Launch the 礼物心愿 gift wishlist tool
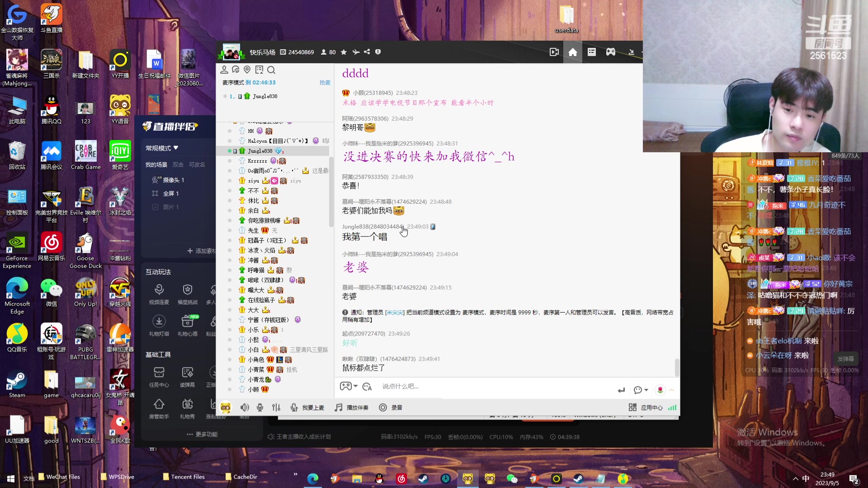This screenshot has height=488, width=868. click(x=188, y=324)
